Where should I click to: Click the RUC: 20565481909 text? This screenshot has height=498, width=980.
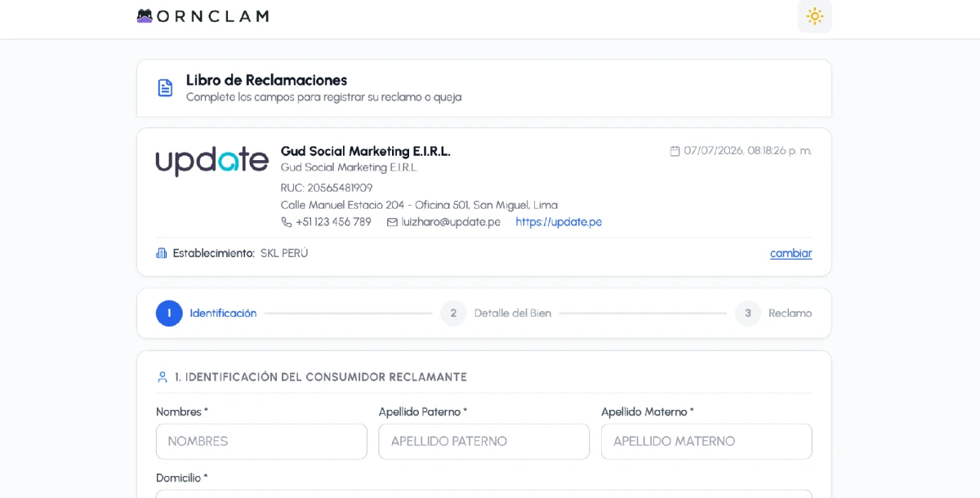pos(327,188)
